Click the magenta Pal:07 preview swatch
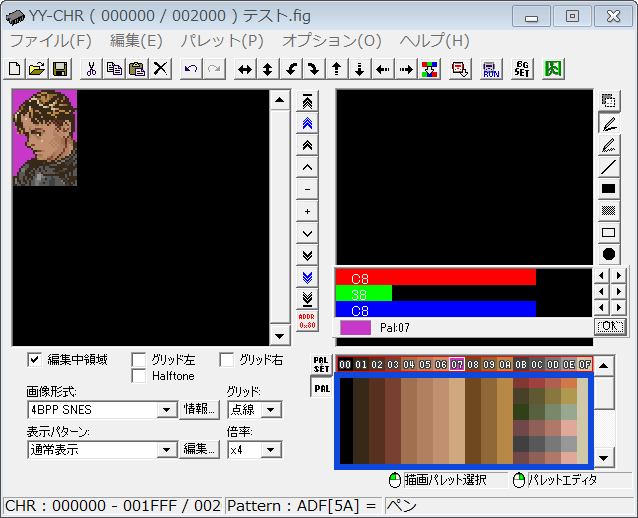Image resolution: width=638 pixels, height=518 pixels. (355, 328)
